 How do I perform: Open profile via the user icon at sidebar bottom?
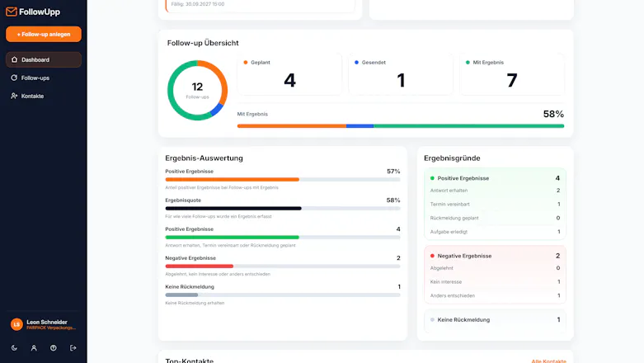34,348
